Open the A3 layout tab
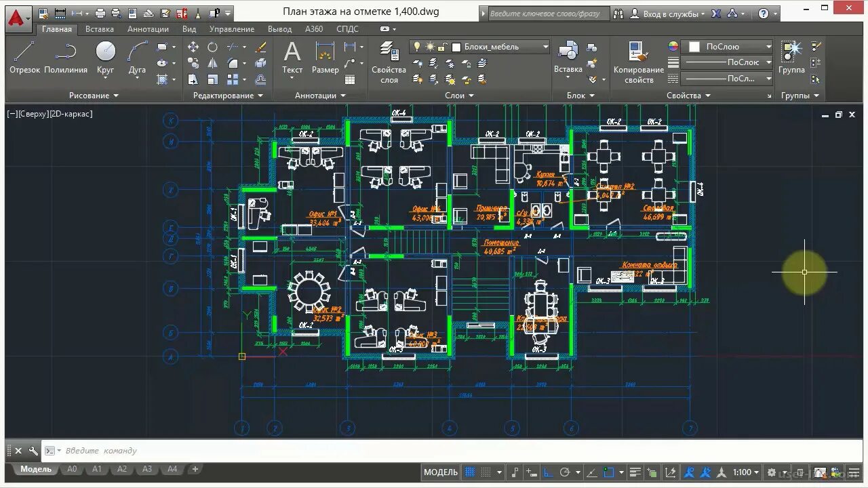 click(147, 469)
